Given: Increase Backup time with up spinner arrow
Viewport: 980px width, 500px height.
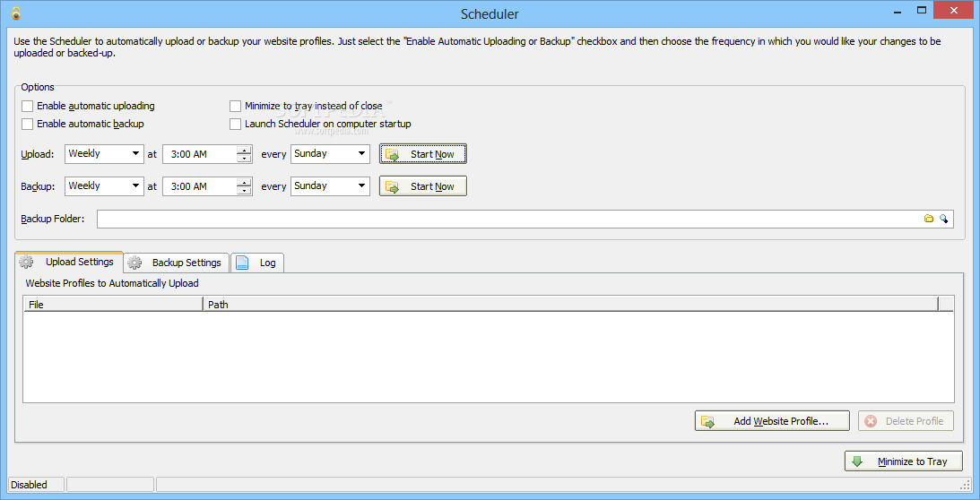Looking at the screenshot, I should (245, 183).
